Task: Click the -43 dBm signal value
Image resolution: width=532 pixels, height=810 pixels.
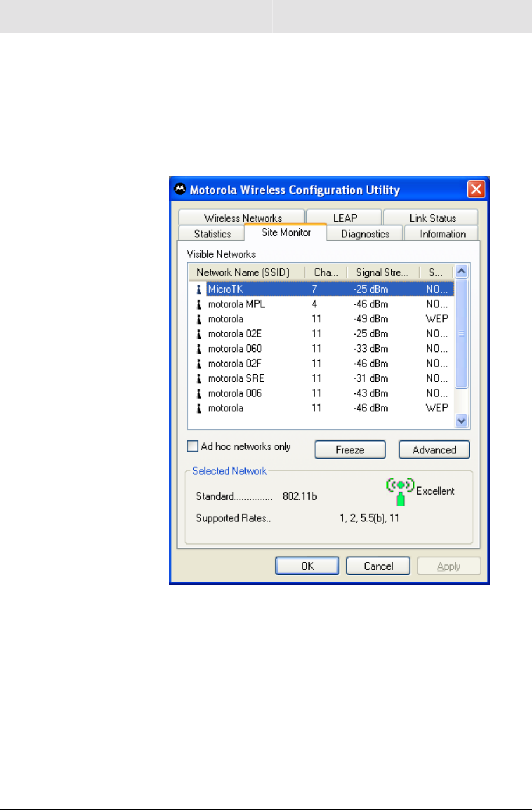Action: click(371, 393)
